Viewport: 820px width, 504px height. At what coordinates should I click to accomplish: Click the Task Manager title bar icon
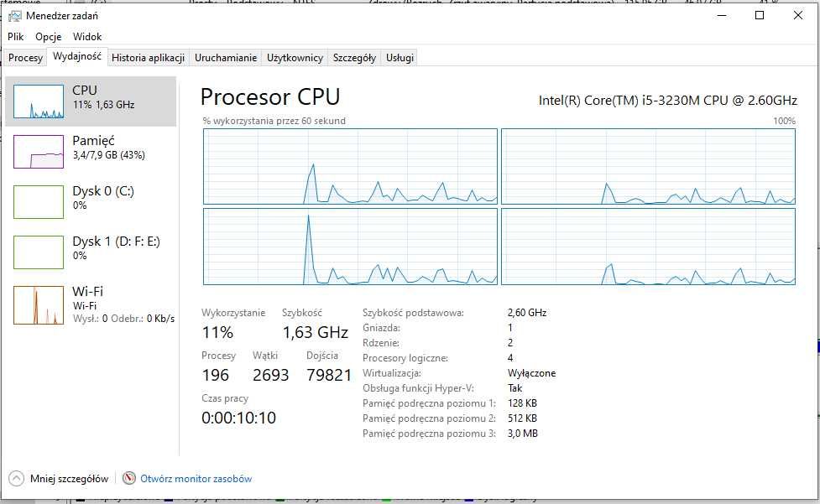pos(14,16)
